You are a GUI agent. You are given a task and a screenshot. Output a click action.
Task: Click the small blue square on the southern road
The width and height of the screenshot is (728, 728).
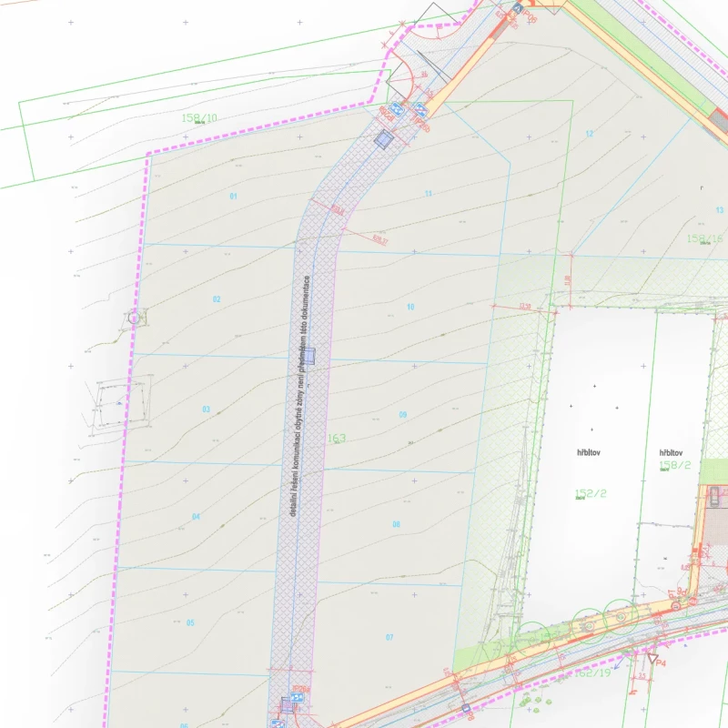click(x=466, y=708)
